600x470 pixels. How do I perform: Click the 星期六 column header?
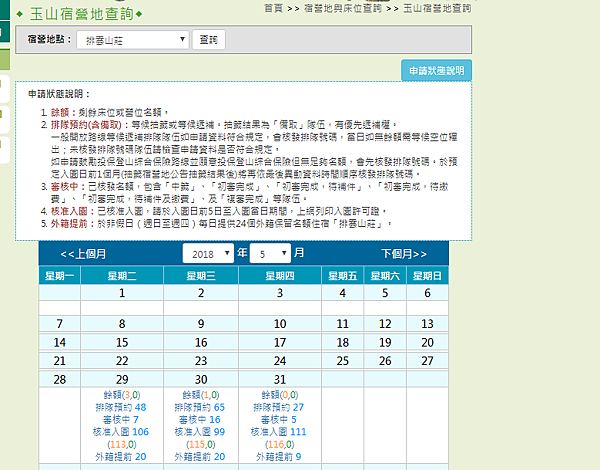coord(385,276)
